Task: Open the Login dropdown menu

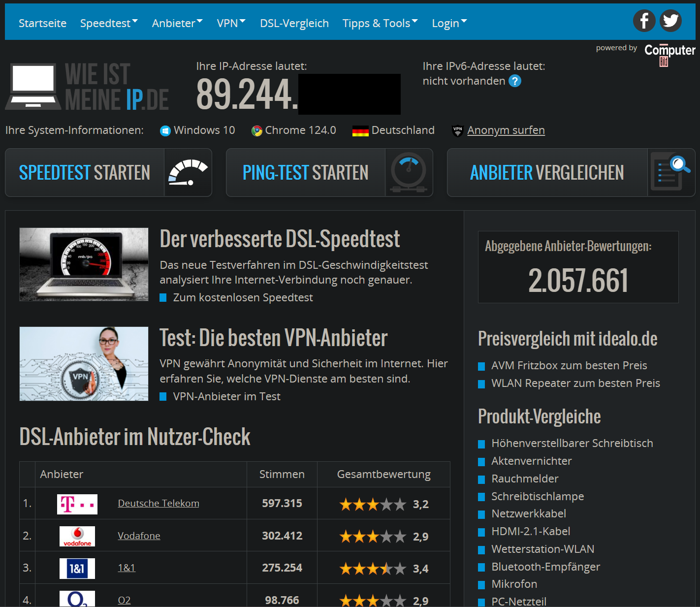Action: coord(449,23)
